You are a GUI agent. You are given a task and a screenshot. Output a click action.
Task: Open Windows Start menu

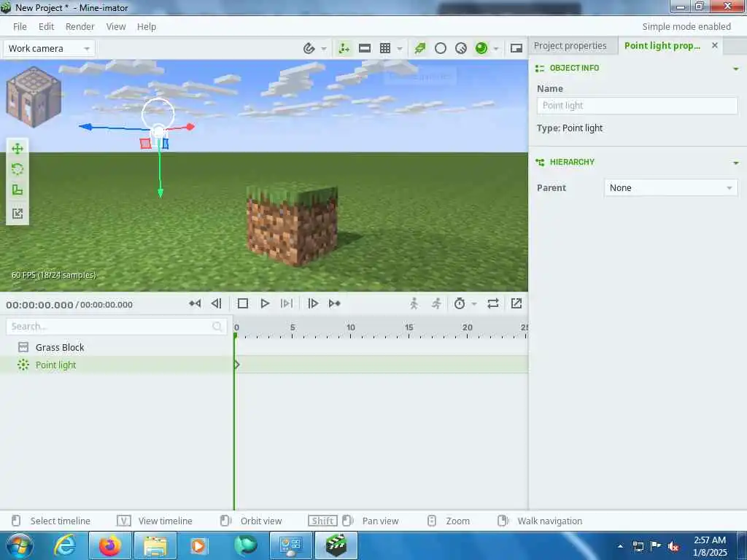click(20, 545)
